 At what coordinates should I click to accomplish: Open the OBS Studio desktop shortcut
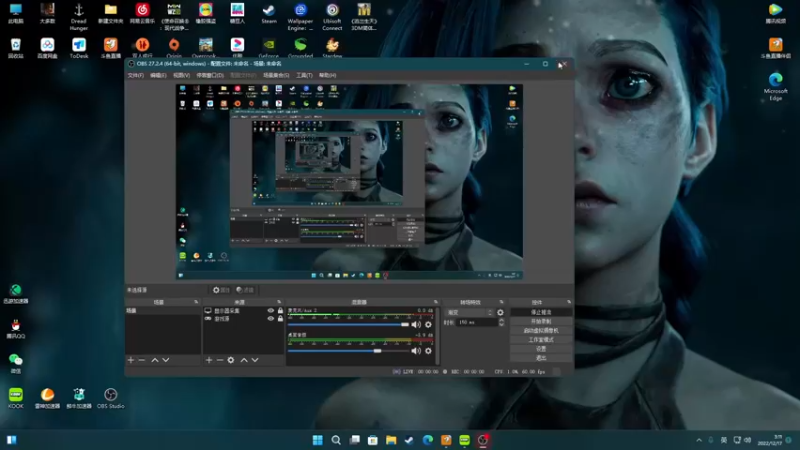[111, 398]
